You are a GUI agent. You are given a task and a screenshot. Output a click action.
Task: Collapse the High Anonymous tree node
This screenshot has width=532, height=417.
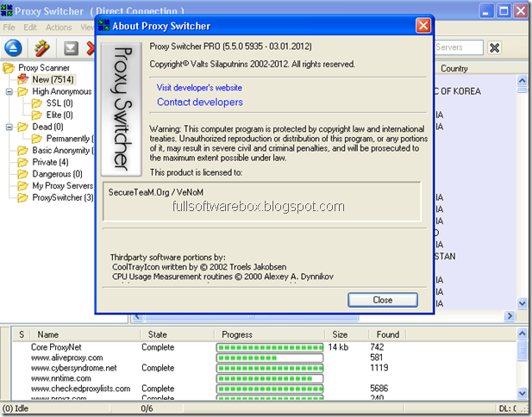(9, 91)
